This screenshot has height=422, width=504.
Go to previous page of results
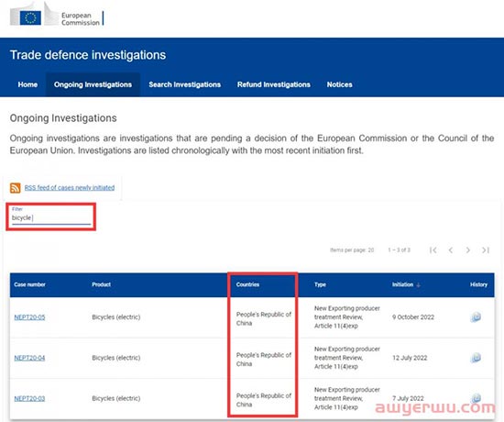pyautogui.click(x=451, y=250)
